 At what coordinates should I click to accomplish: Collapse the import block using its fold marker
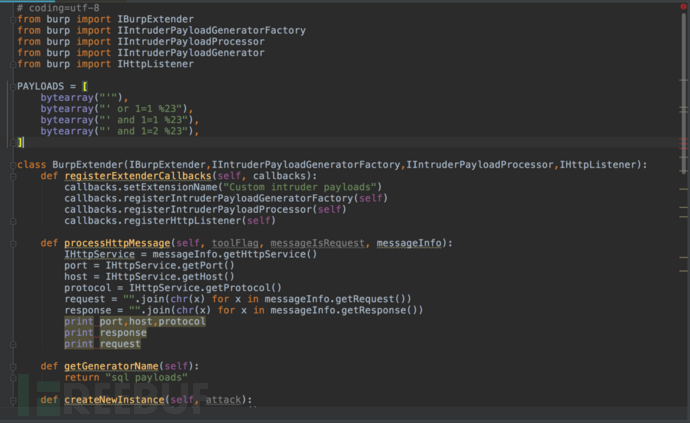click(11, 20)
